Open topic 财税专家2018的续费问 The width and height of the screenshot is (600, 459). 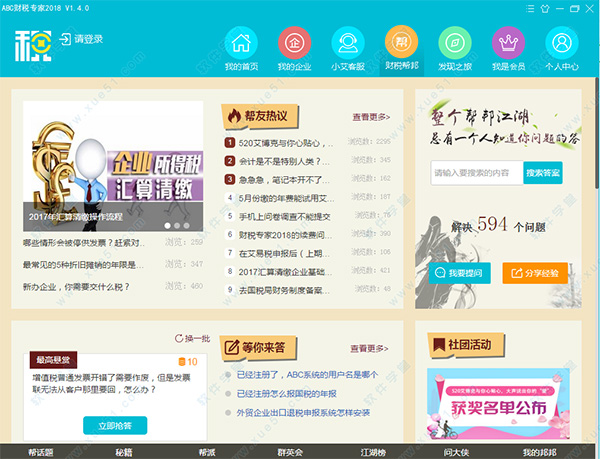[285, 235]
